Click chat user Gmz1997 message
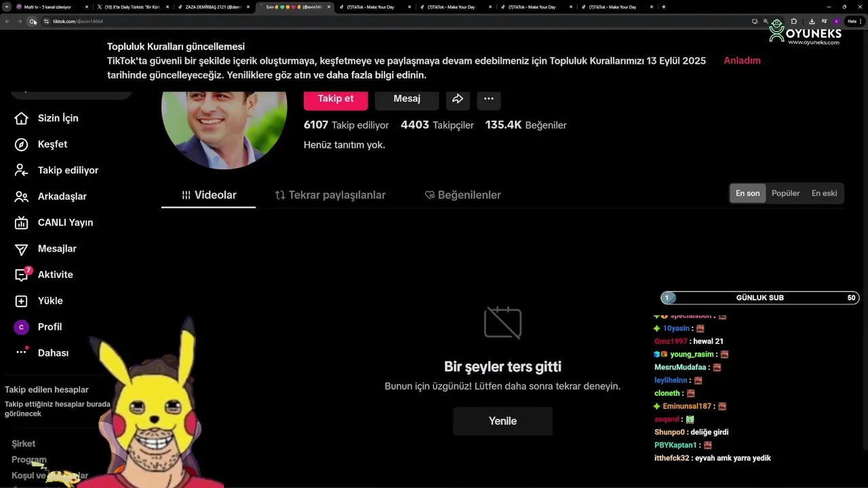This screenshot has width=868, height=488. point(689,342)
